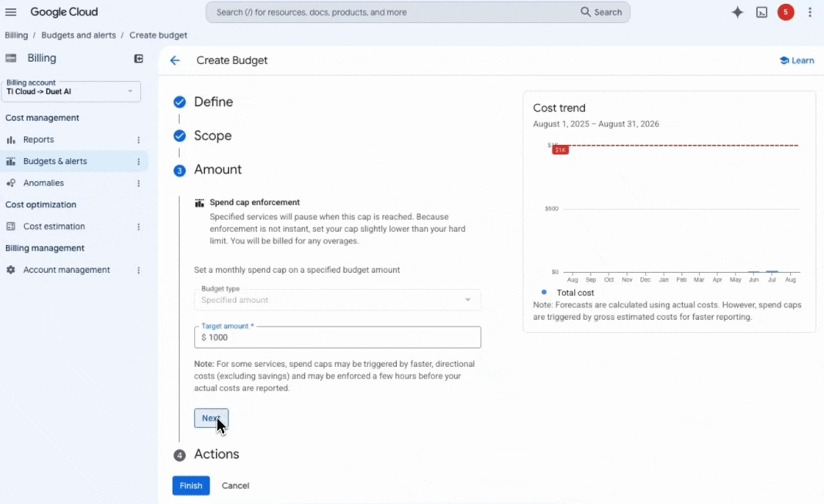Expand the Actions step
Viewport: 824px width, 504px height.
pos(217,454)
